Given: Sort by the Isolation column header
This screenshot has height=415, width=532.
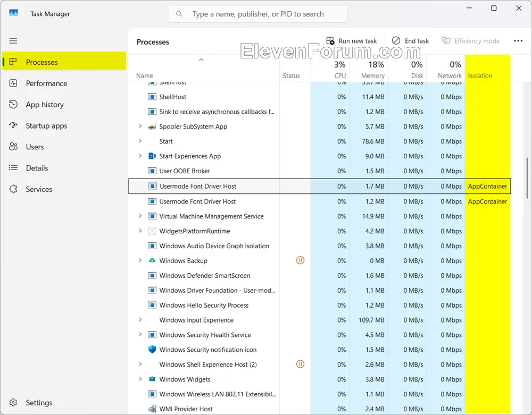Looking at the screenshot, I should [487, 69].
